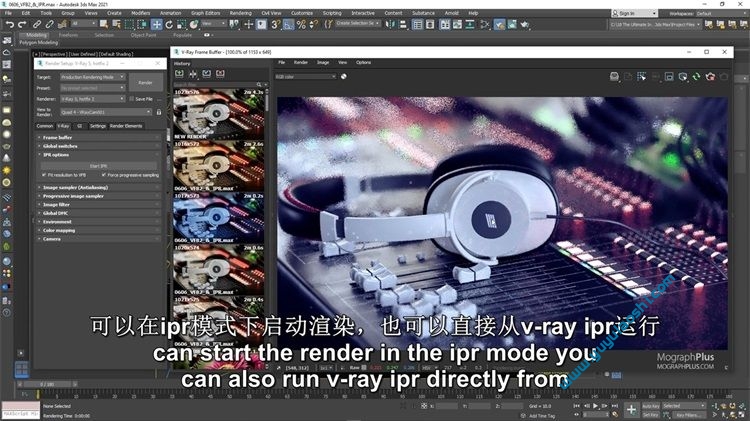Expand the Frame buffer rollout
The image size is (750, 421).
(99, 137)
